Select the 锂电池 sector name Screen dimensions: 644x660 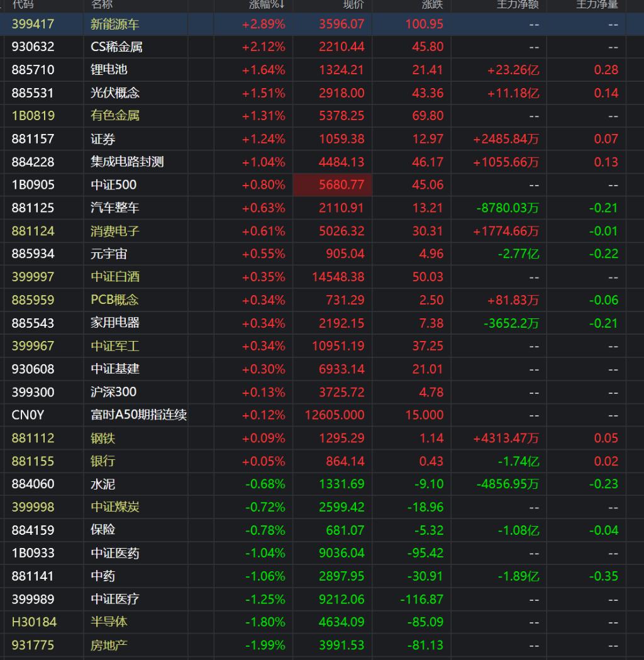tap(109, 70)
